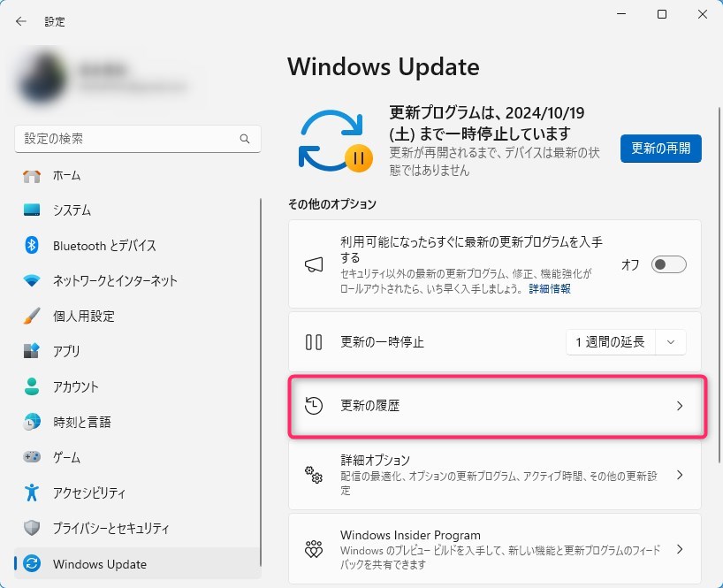Click the network Wi-Fi icon in sidebar

point(32,281)
